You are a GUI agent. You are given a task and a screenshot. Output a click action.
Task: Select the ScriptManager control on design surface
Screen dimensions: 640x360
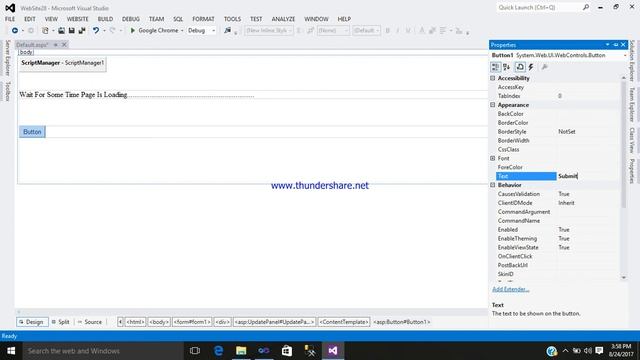[x=62, y=63]
